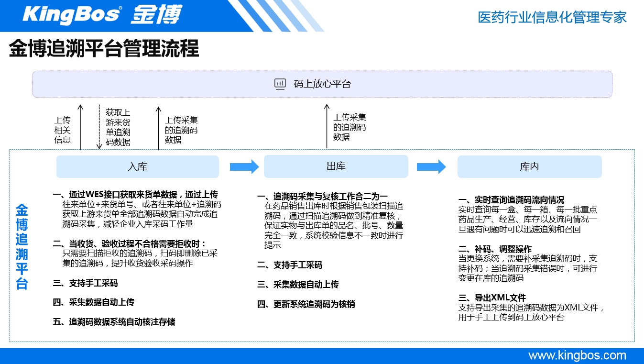Click the 医药行业信息化管理专家 slogan

[x=552, y=17]
